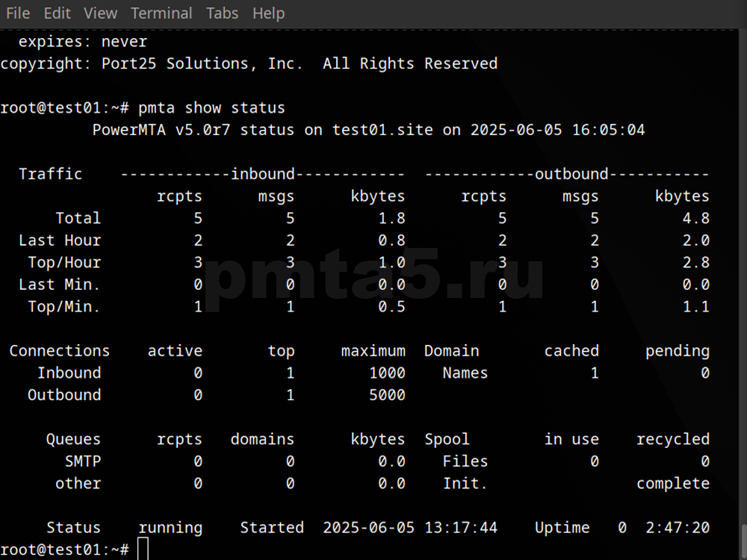Click outbound kbytes value '2.8'
747x560 pixels.
696,263
